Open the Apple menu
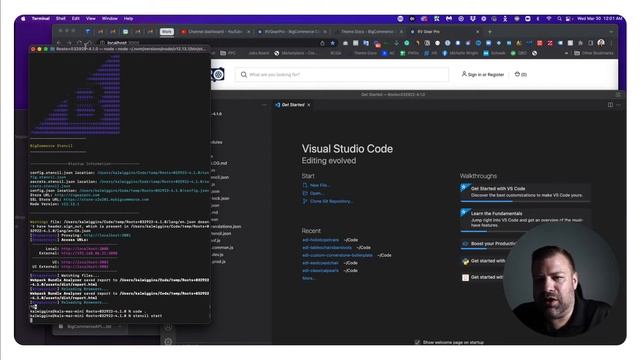Screen dimensions: 640x360 click(x=23, y=19)
